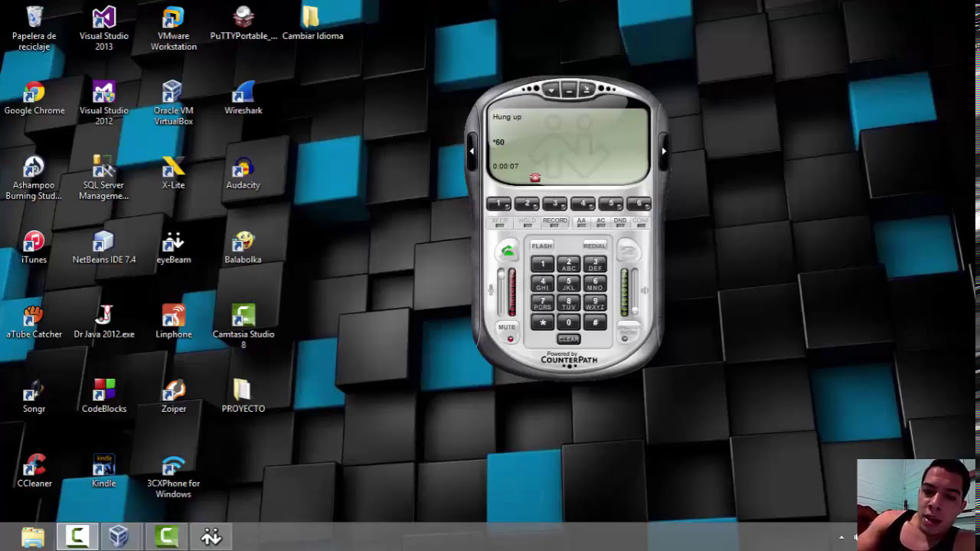Screen dimensions: 980x551
Task: Select 3CXPhone for Windows shortcut
Action: pos(174,476)
